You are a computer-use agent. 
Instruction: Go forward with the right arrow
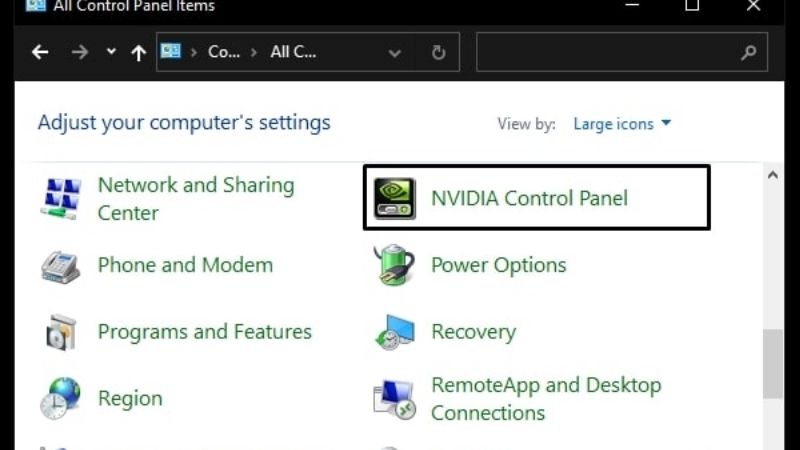pos(80,52)
